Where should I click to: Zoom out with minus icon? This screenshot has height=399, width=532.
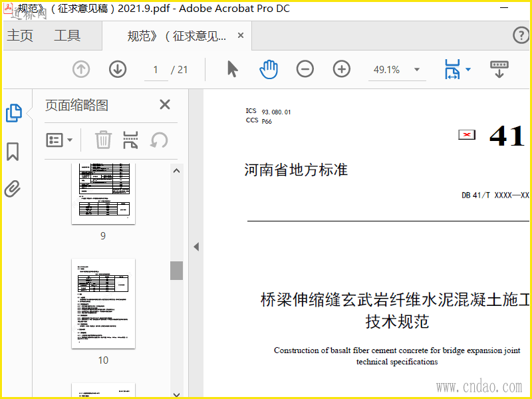(305, 69)
